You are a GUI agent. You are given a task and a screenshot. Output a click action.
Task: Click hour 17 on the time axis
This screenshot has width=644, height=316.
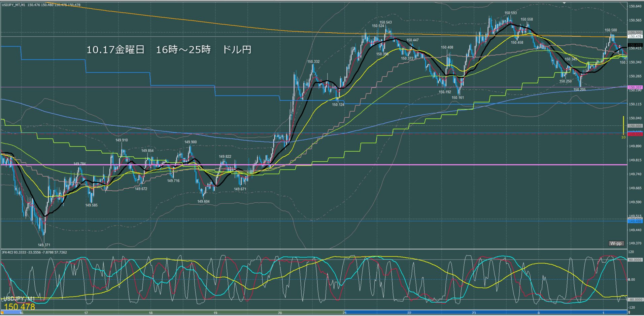pyautogui.click(x=86, y=313)
